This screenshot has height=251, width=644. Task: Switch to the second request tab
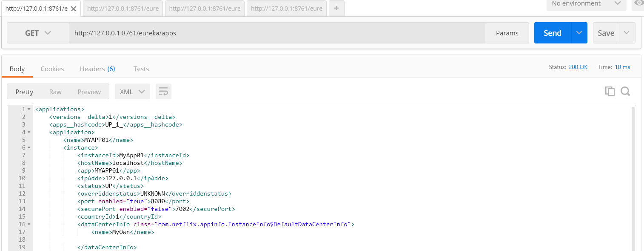123,9
